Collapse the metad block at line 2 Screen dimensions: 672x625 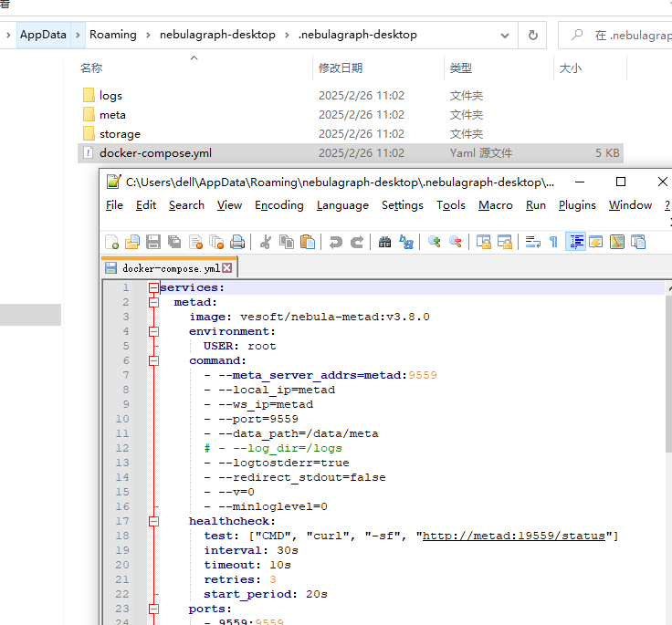[153, 302]
